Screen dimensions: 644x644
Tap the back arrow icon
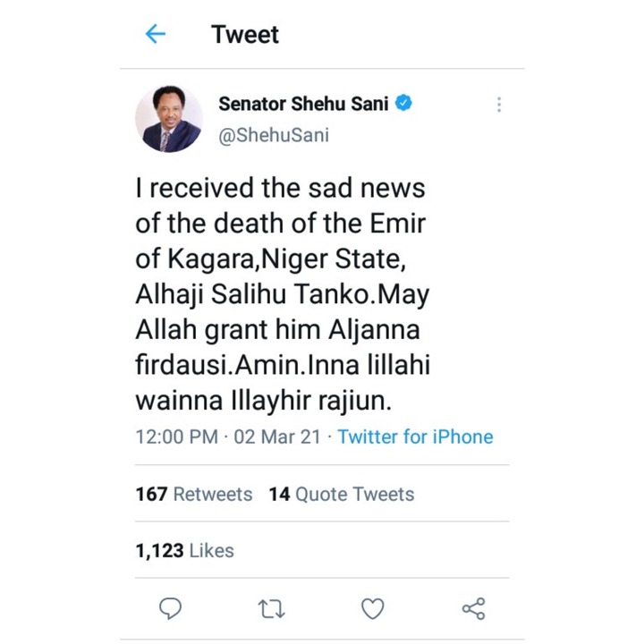click(156, 34)
